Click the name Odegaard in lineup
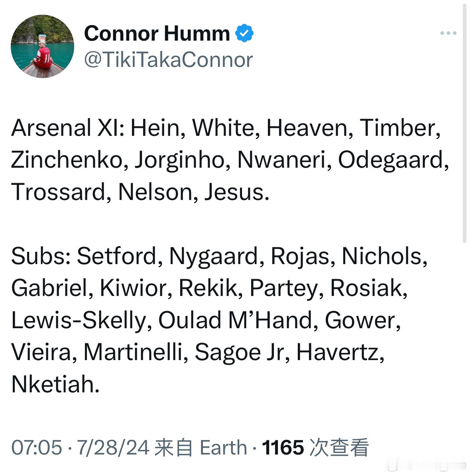 coord(393,160)
